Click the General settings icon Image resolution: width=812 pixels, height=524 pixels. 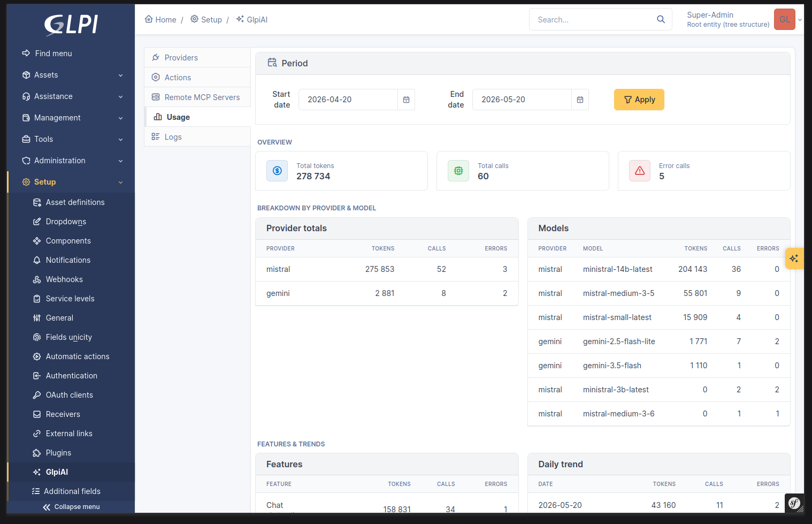tap(37, 318)
